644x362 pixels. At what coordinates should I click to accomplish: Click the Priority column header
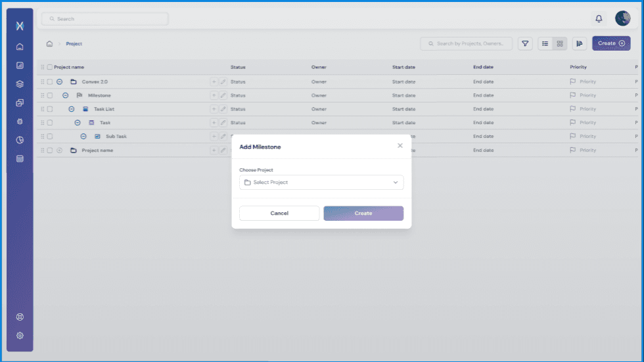578,67
